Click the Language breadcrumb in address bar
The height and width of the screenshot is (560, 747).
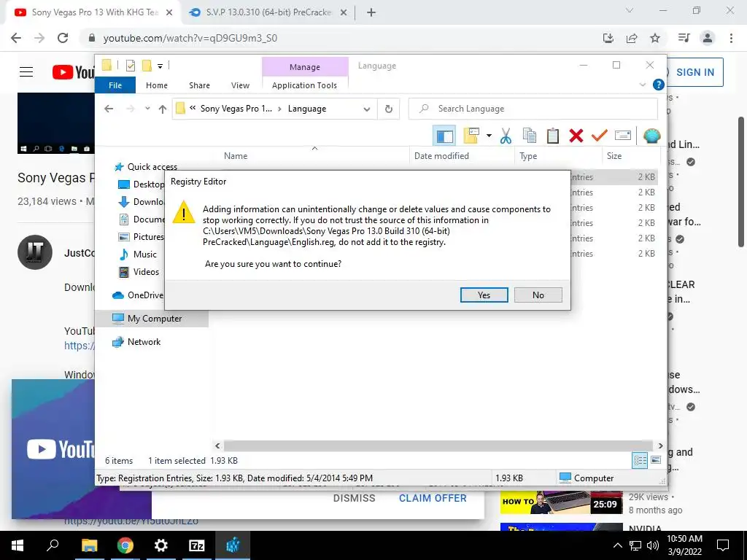[x=307, y=109]
